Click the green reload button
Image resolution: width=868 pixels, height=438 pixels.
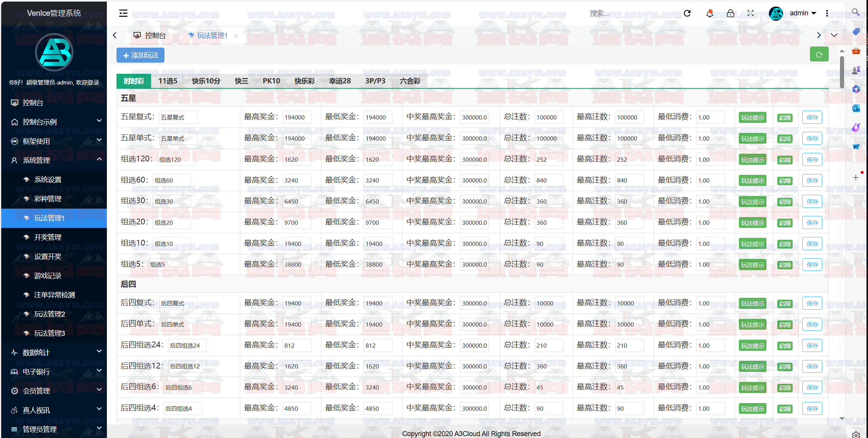pos(819,55)
